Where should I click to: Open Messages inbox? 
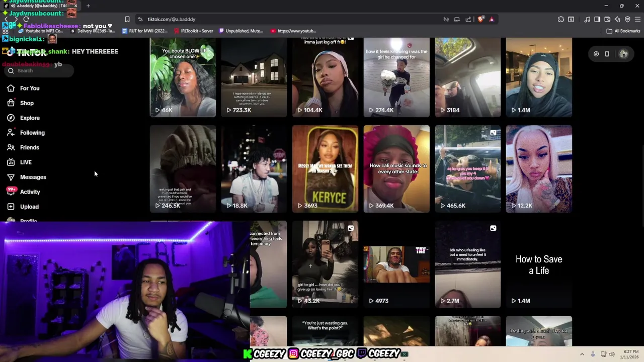pos(27,177)
